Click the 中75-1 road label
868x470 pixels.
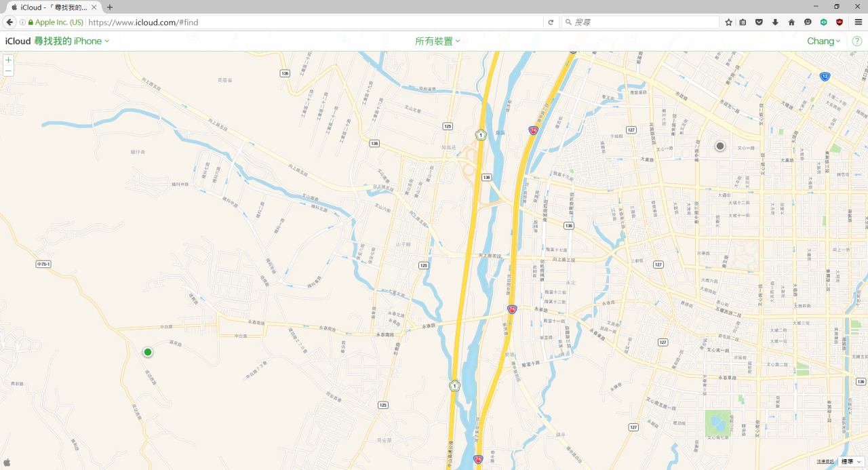[x=44, y=265]
